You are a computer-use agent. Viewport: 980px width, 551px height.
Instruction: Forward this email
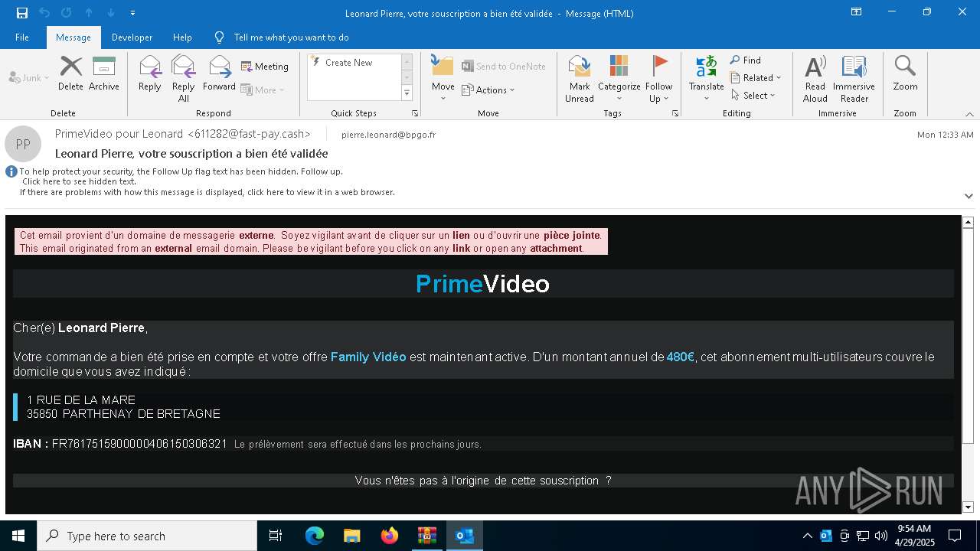coord(219,74)
